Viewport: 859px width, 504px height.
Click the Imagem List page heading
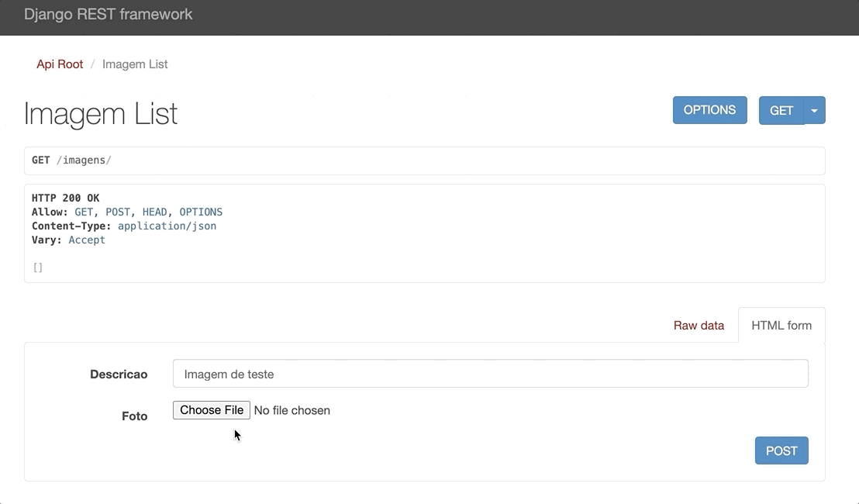click(x=101, y=114)
